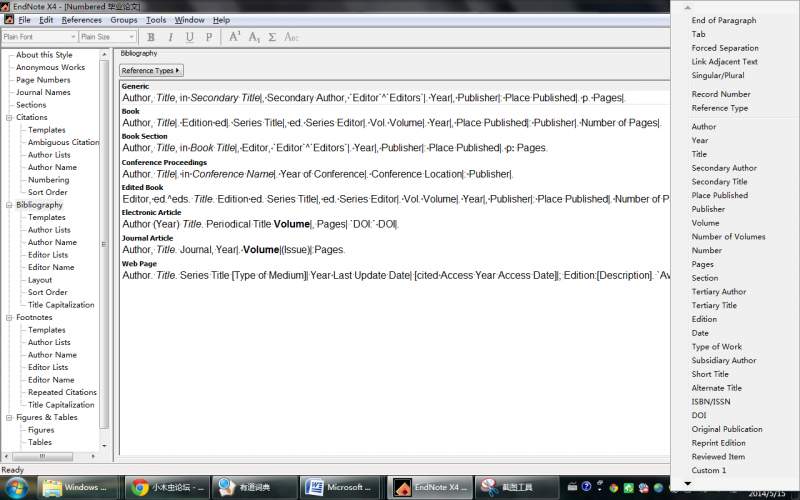
Task: Collapse Figures & Tables tree node
Action: (x=9, y=417)
